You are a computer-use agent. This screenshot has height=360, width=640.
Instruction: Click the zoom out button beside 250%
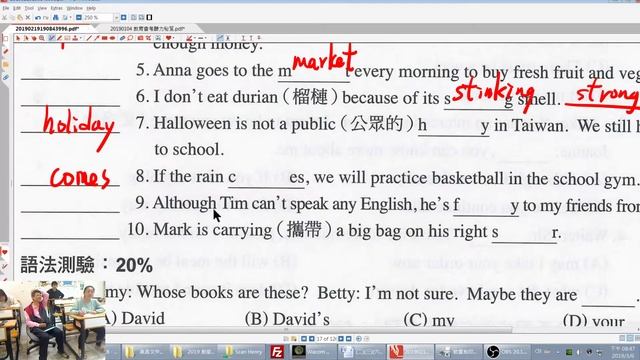coord(79,18)
